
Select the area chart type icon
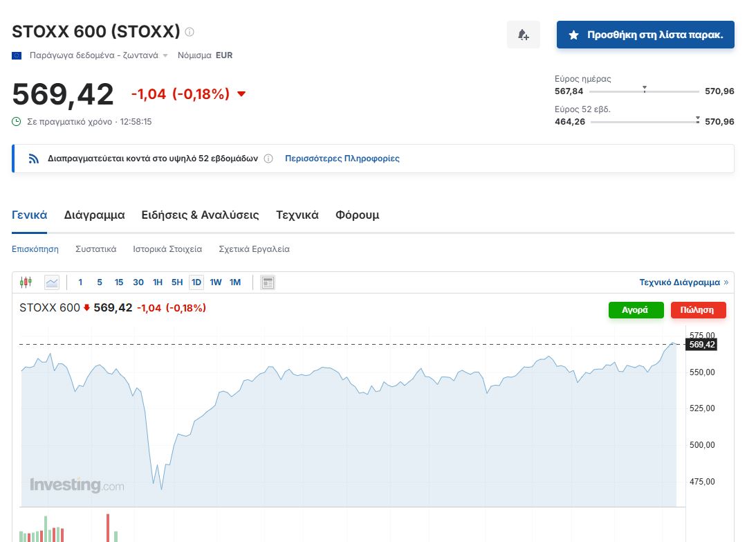click(52, 282)
